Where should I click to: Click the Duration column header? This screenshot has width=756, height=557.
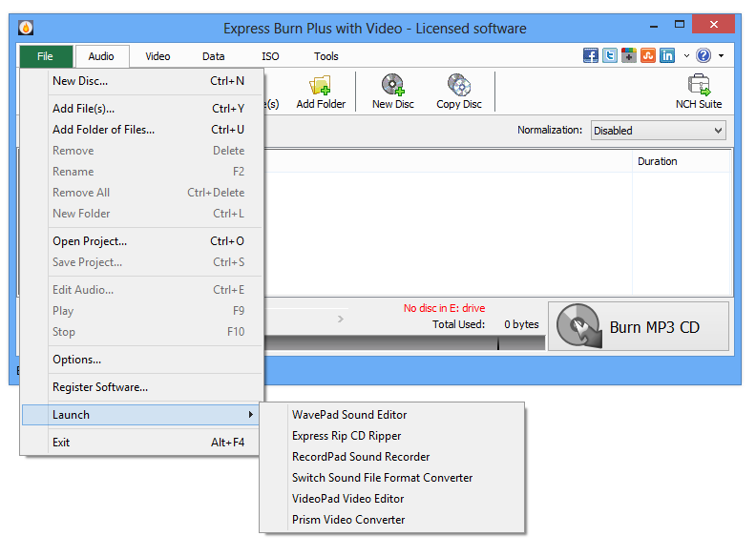[x=682, y=161]
